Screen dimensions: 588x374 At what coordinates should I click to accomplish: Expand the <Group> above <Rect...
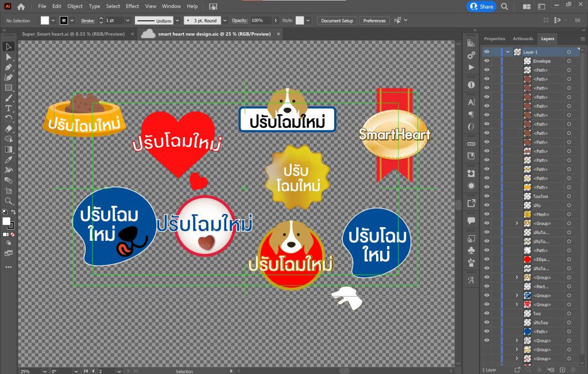(x=517, y=277)
